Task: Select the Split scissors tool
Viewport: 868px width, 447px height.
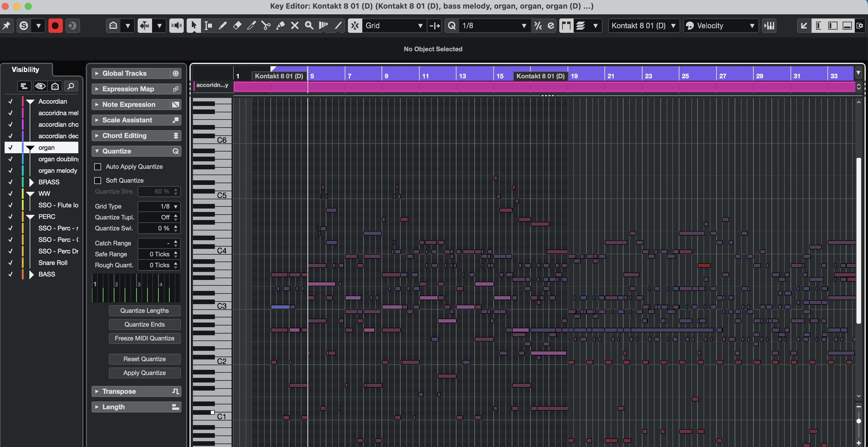Action: (x=266, y=26)
